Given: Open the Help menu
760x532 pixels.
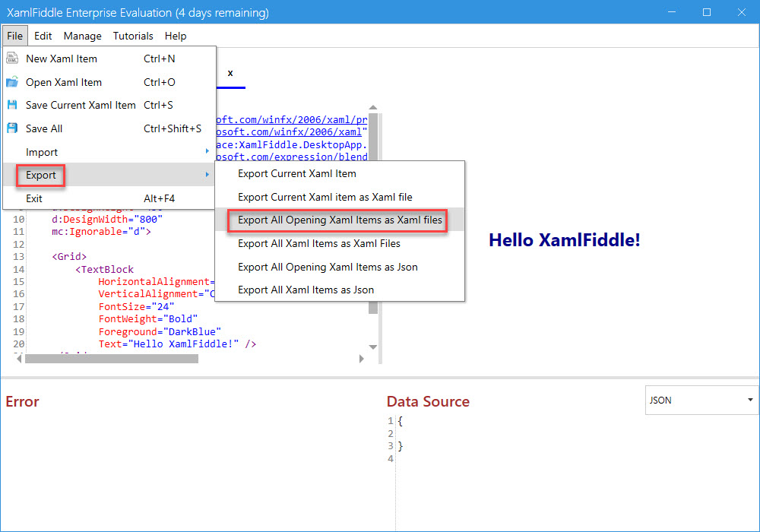Looking at the screenshot, I should pyautogui.click(x=176, y=36).
